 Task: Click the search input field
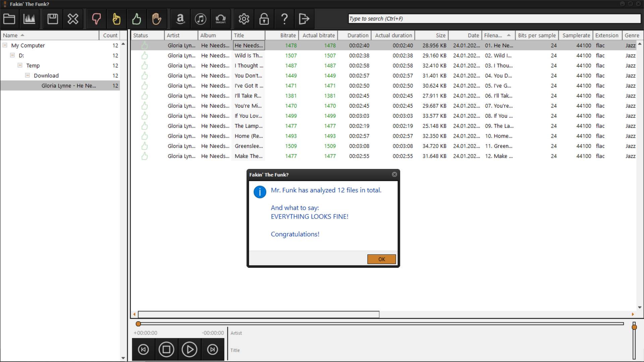point(494,19)
